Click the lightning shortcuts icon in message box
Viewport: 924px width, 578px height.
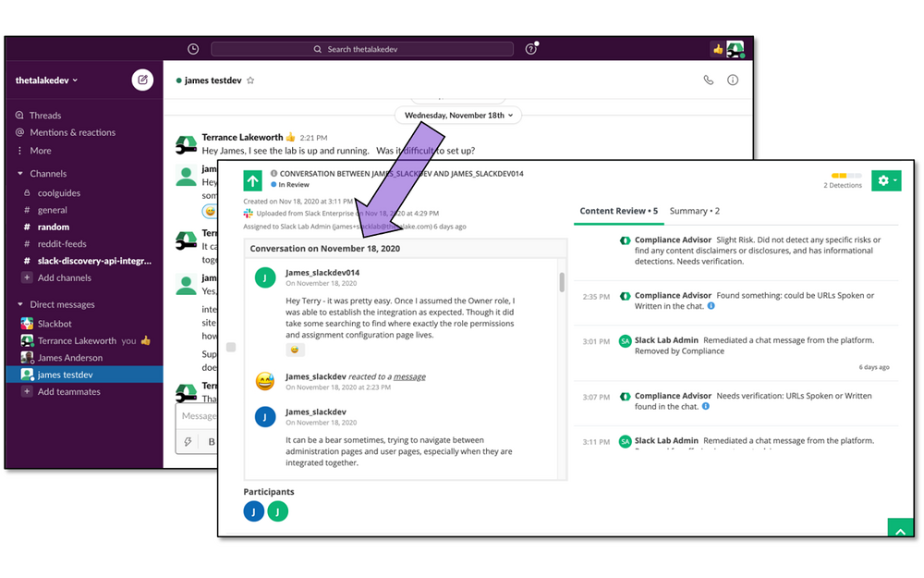pyautogui.click(x=188, y=441)
